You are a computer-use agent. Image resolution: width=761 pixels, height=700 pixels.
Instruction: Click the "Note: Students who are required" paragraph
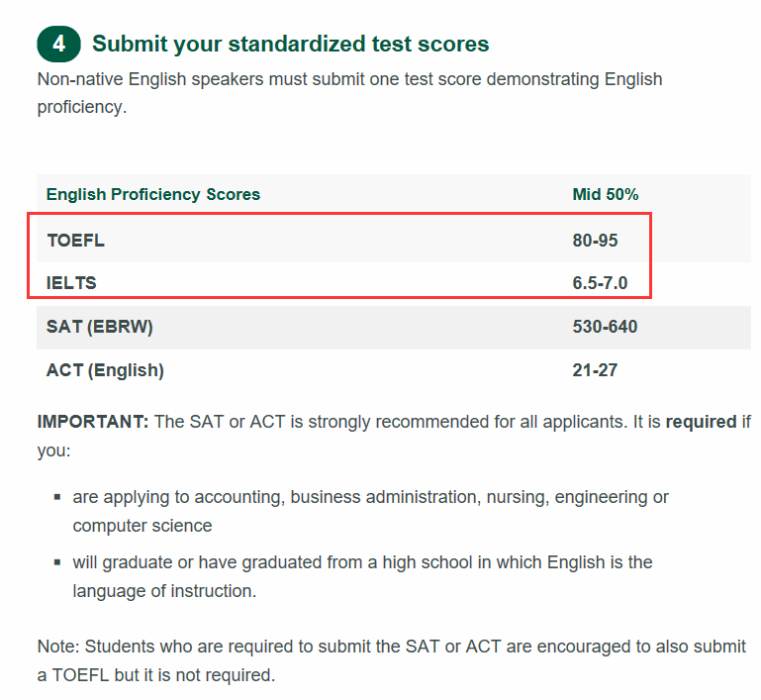pyautogui.click(x=392, y=661)
